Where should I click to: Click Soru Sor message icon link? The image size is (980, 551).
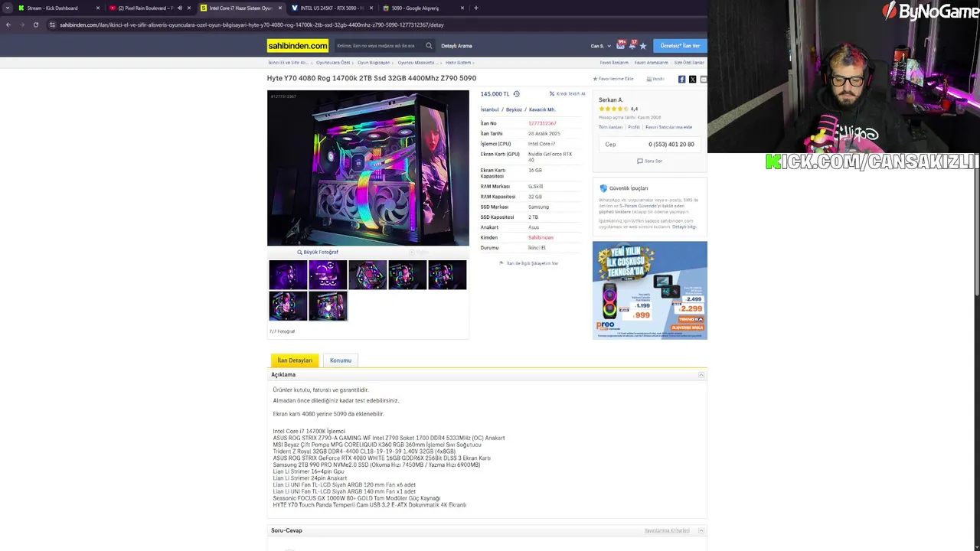(649, 161)
